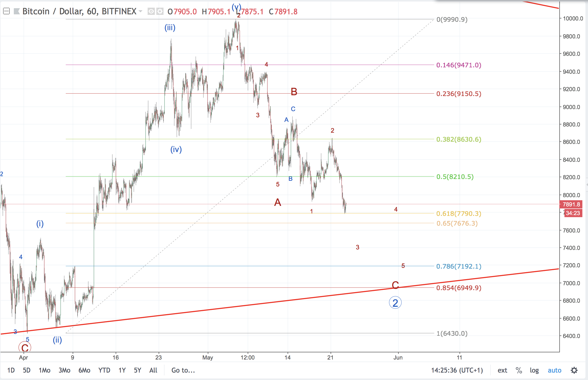Viewport: 588px width, 380px height.
Task: Select Fibonacci level 0.618(7790.3)
Action: pos(459,214)
